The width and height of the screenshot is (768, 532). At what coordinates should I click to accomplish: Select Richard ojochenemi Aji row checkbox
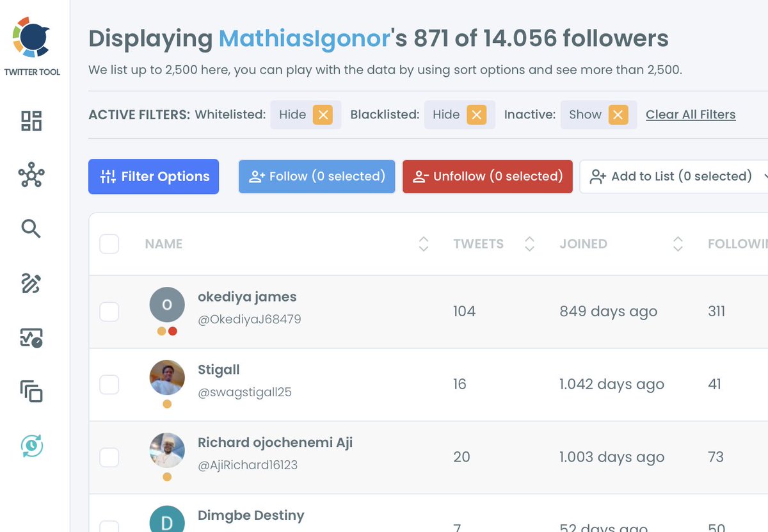[x=109, y=457]
